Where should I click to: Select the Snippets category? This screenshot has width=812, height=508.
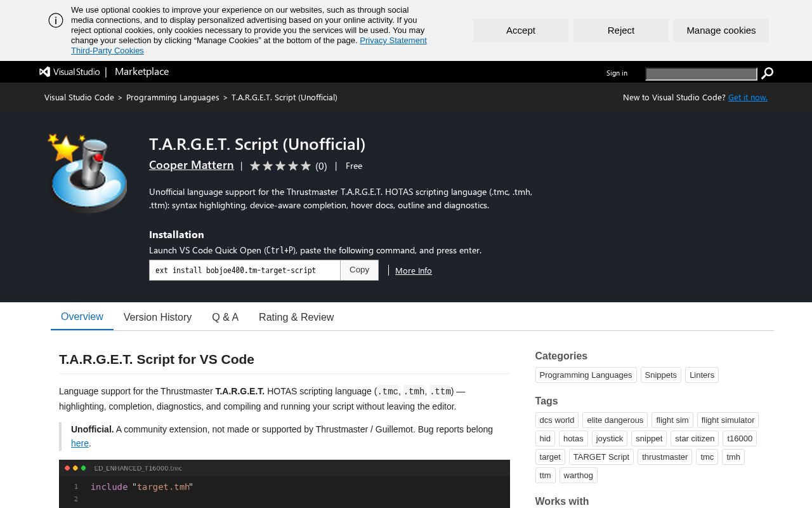(x=661, y=375)
